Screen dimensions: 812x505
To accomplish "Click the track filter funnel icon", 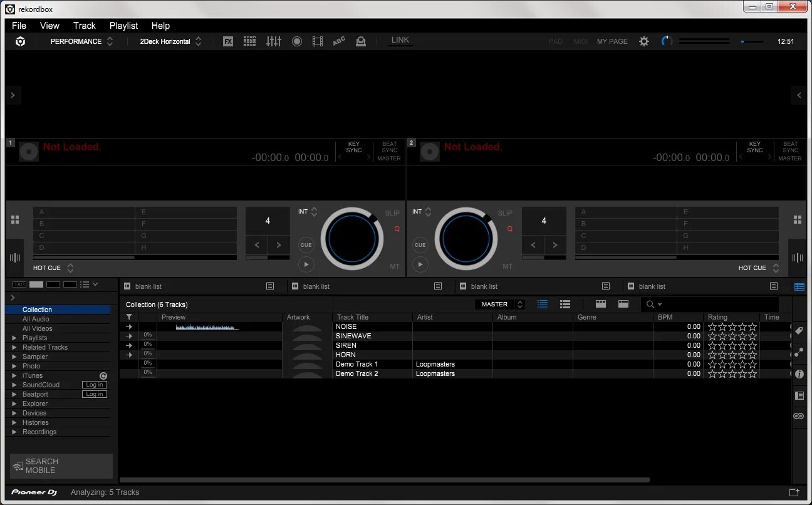I will pos(129,318).
